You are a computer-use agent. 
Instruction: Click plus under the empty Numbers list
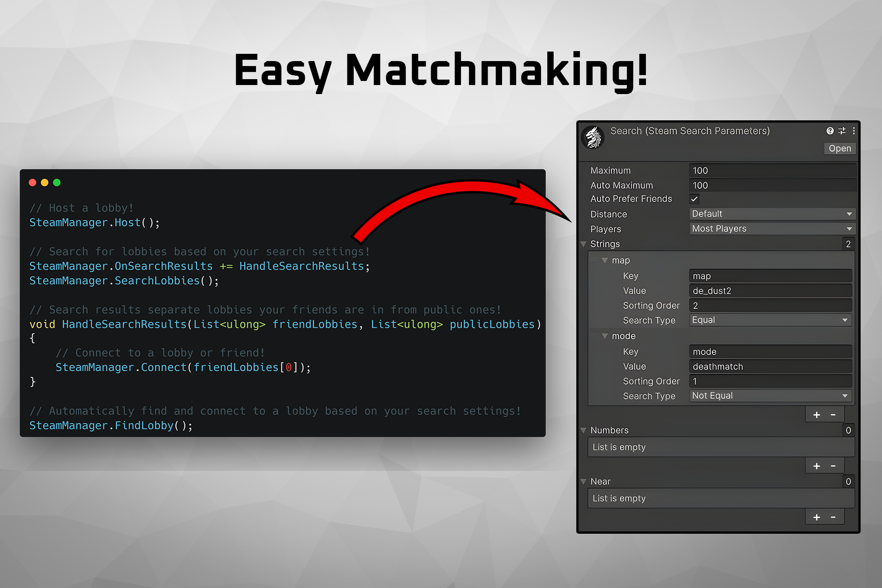[816, 465]
